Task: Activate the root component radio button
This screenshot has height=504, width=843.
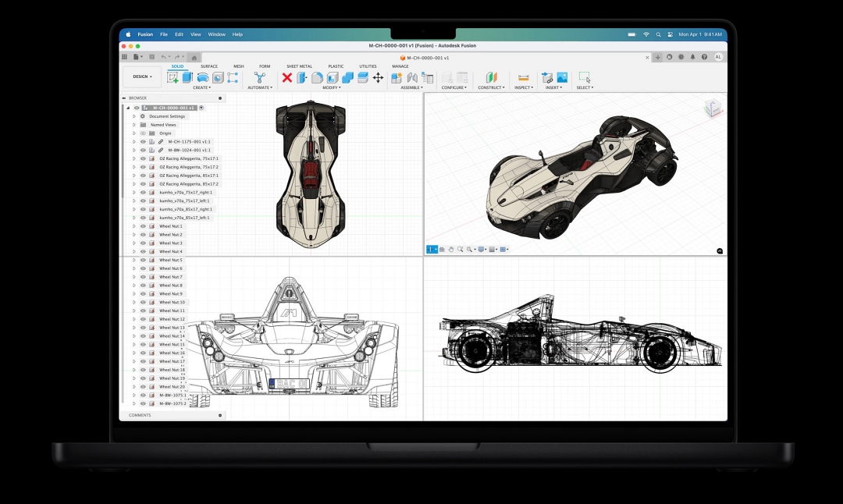Action: point(201,108)
